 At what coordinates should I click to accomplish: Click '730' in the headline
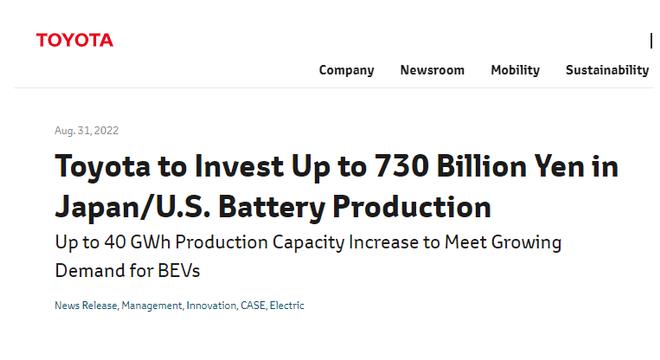(402, 166)
